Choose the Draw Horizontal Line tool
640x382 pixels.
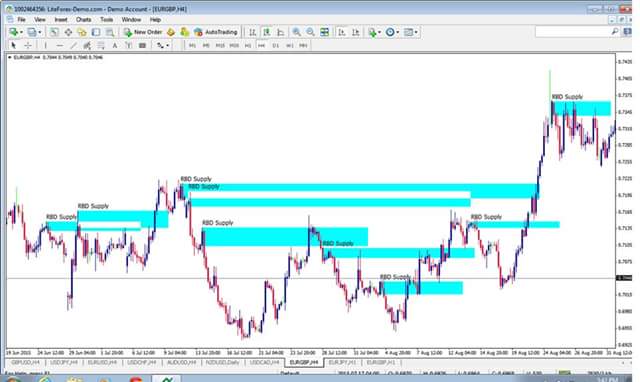coord(60,45)
